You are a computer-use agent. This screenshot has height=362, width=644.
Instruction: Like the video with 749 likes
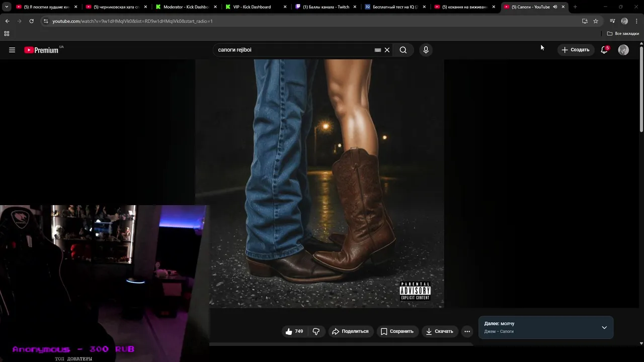point(294,331)
